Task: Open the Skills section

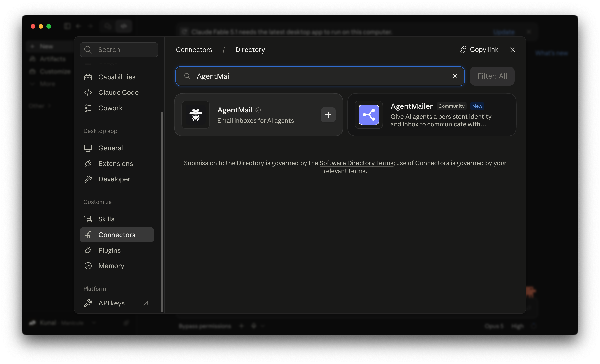Action: [x=117, y=219]
